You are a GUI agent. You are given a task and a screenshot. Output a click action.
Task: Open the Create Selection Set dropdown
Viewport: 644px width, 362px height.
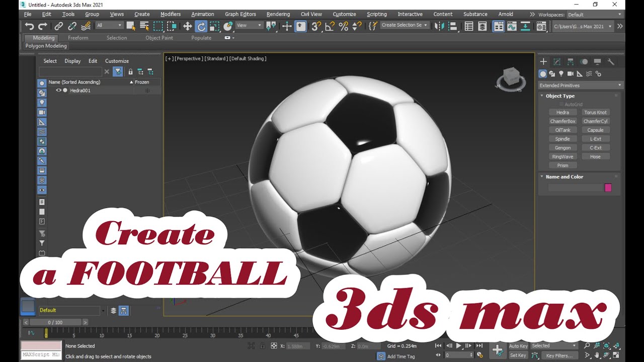pyautogui.click(x=404, y=25)
